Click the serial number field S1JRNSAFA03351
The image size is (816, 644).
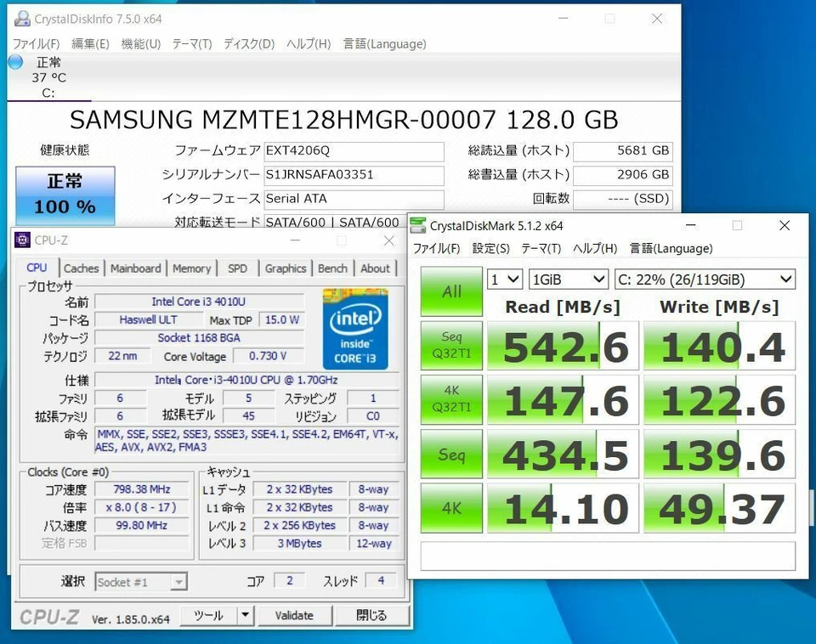354,175
